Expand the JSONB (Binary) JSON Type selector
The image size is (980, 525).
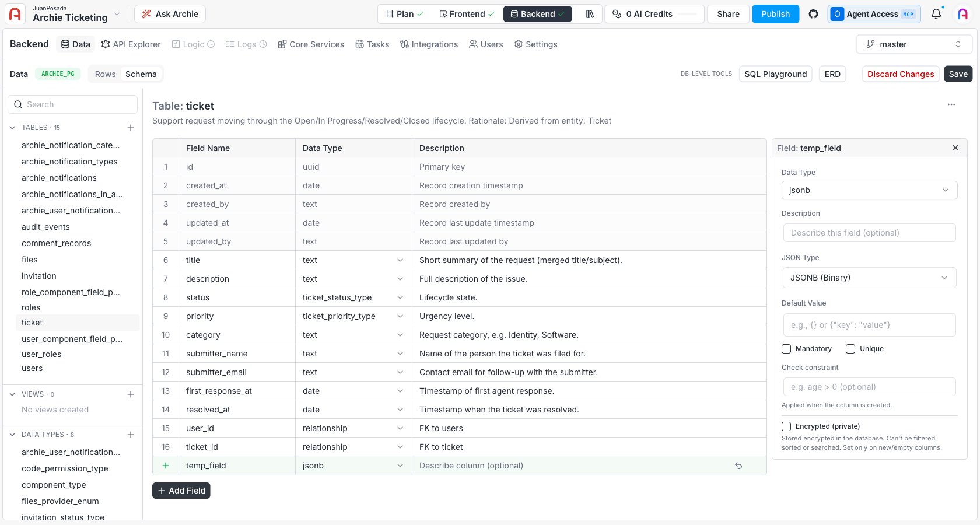coord(869,278)
